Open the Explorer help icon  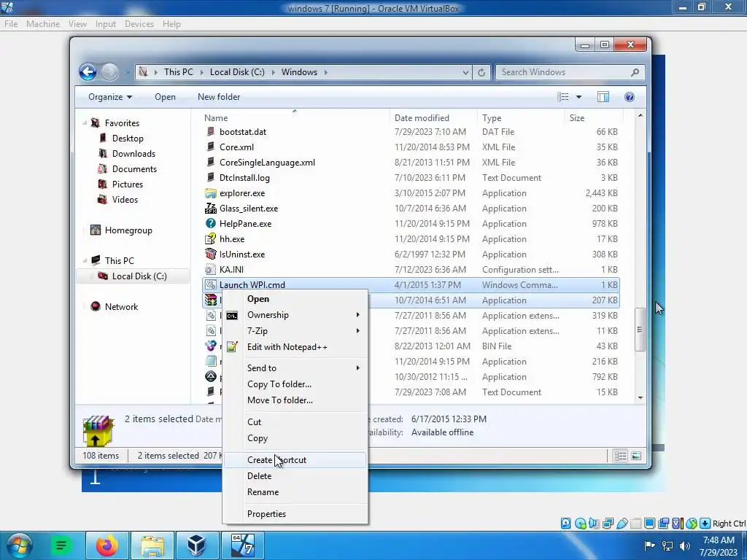[630, 97]
